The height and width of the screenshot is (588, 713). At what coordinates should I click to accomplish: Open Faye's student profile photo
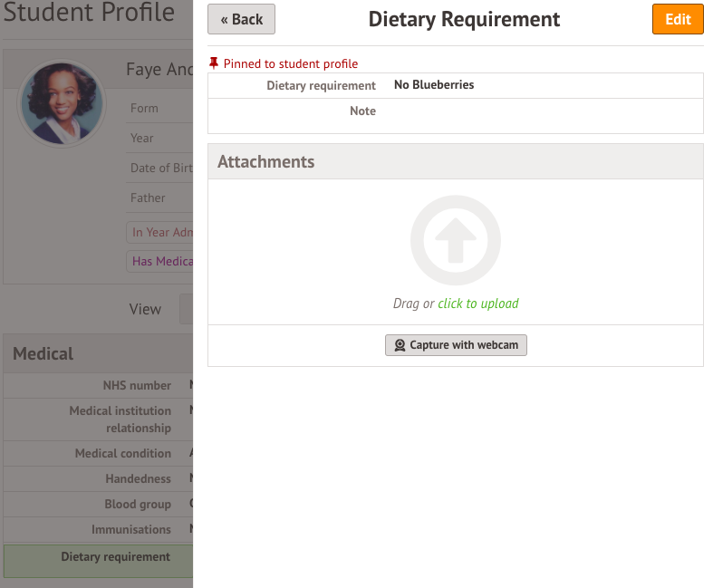62,102
